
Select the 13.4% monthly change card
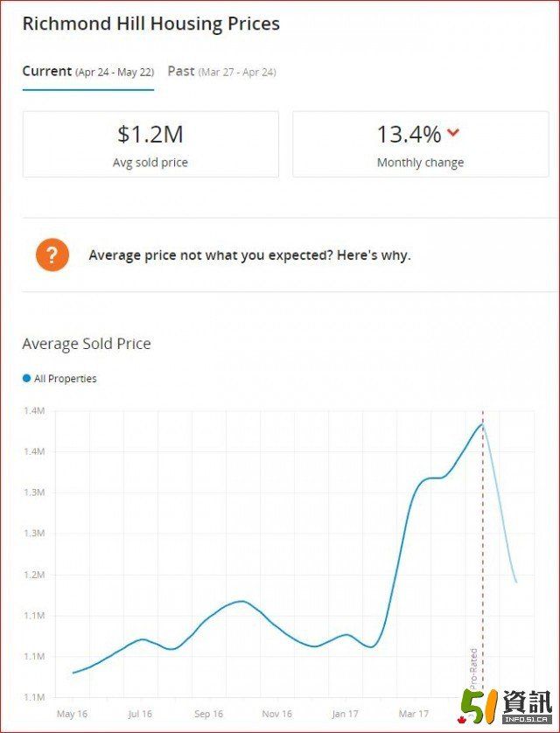tap(420, 143)
